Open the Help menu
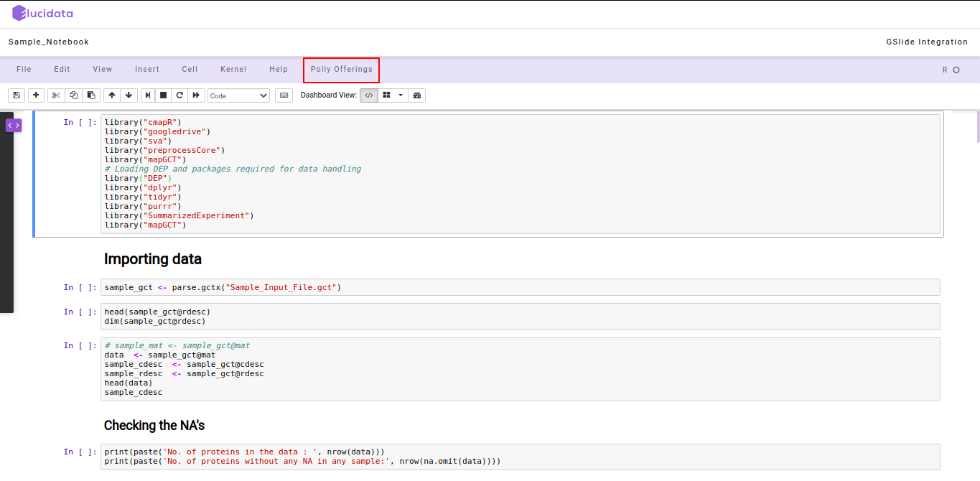Image resolution: width=980 pixels, height=481 pixels. point(279,70)
